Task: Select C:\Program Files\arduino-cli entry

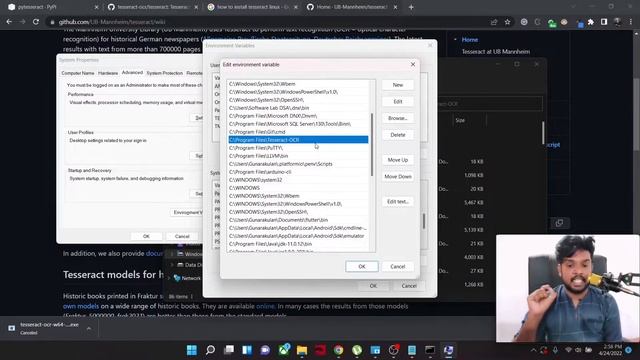Action: click(x=298, y=172)
